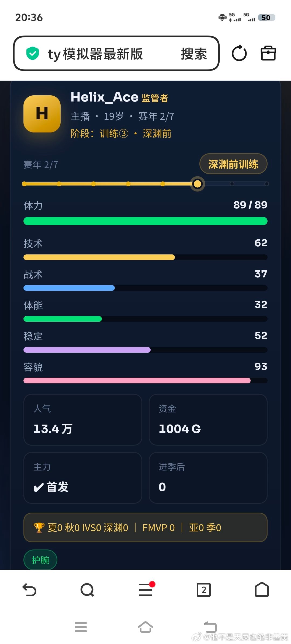Click the 搜索 search button
Image resolution: width=291 pixels, height=644 pixels.
click(194, 54)
